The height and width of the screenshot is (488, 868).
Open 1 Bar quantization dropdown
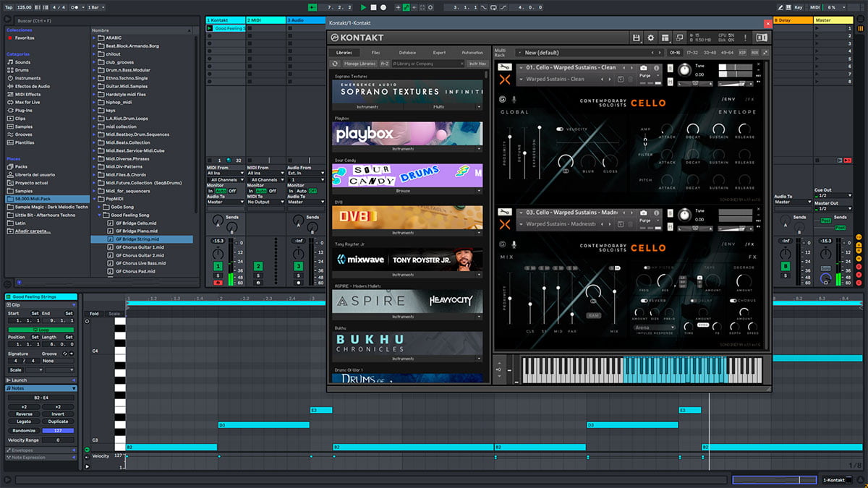point(95,7)
